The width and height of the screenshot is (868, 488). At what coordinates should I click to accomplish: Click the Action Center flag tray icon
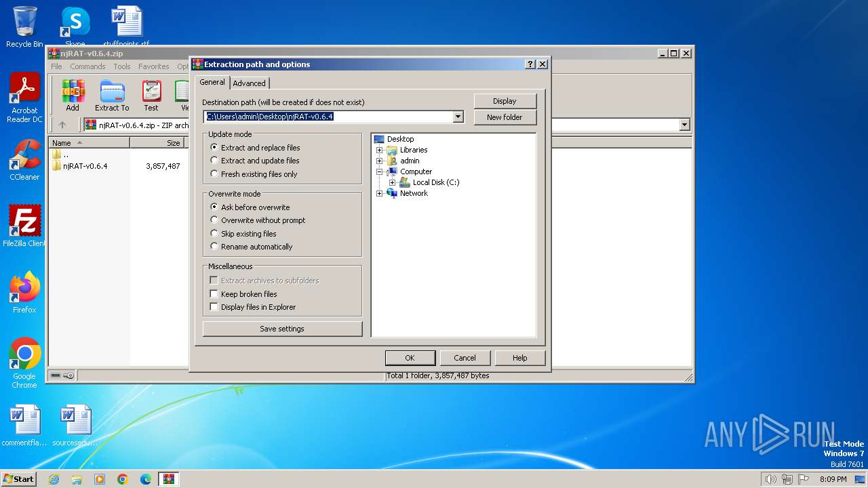(x=804, y=479)
